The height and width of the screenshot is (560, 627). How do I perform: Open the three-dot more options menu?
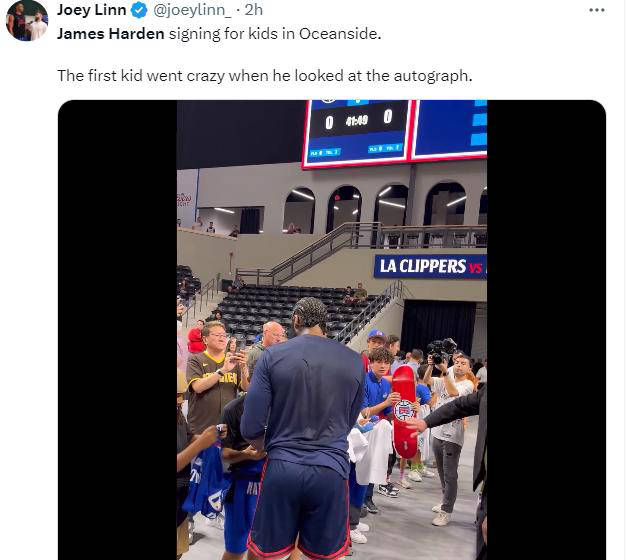597,10
